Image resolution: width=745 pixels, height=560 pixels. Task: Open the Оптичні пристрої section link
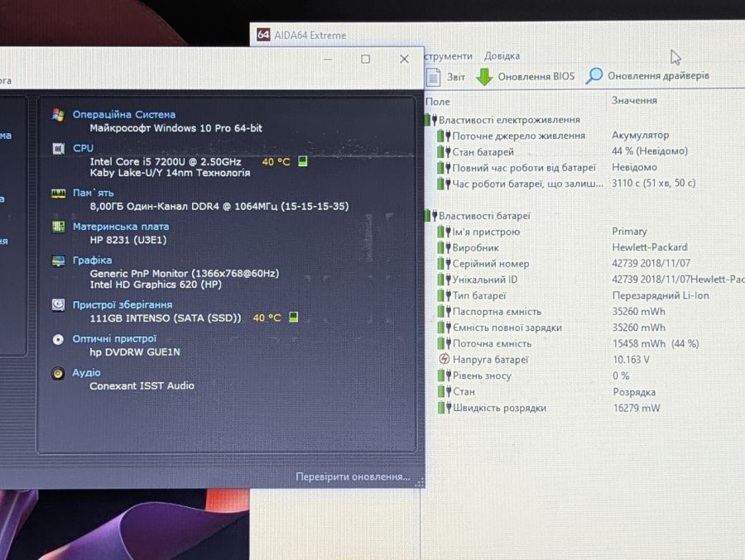pyautogui.click(x=114, y=338)
